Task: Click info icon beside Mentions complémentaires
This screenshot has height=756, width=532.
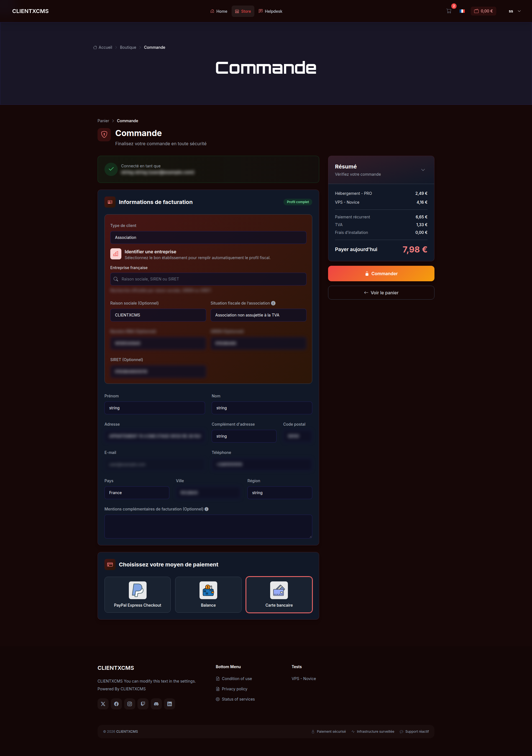Action: click(206, 509)
